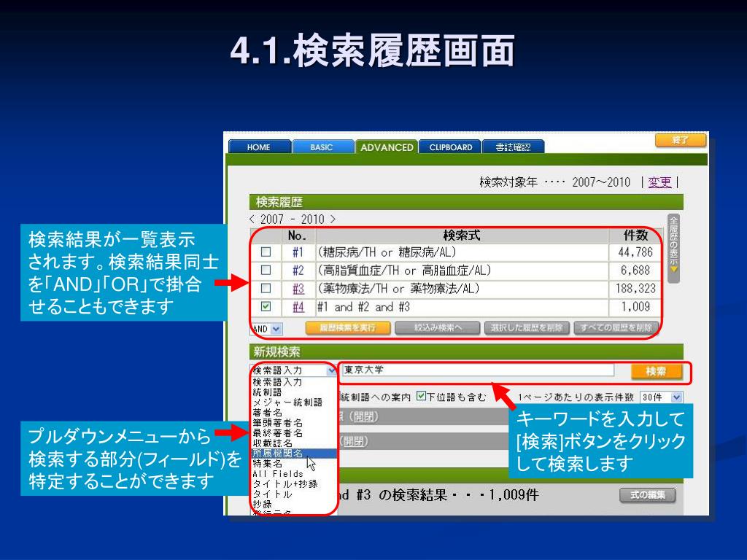Click the orange 検索 button

[x=656, y=371]
